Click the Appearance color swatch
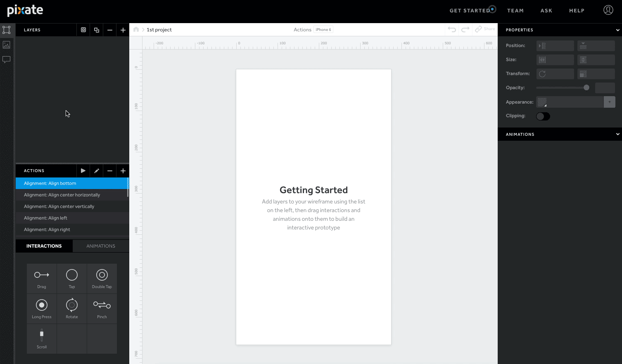Screen dimensions: 622x364 [542, 102]
